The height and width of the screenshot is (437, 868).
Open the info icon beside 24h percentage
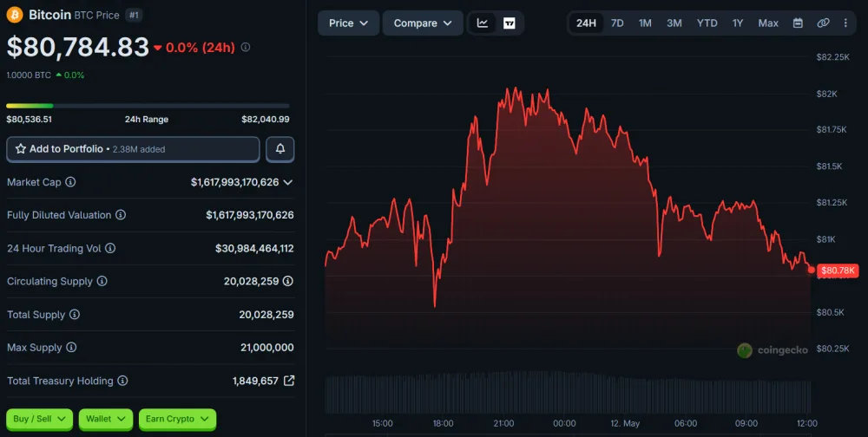[x=246, y=48]
